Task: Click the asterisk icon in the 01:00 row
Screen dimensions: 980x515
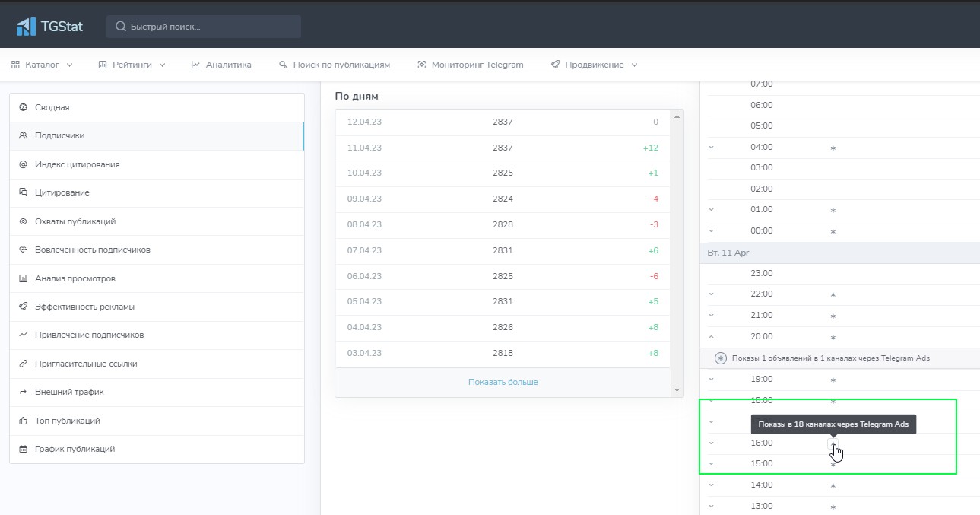Action: tap(833, 211)
